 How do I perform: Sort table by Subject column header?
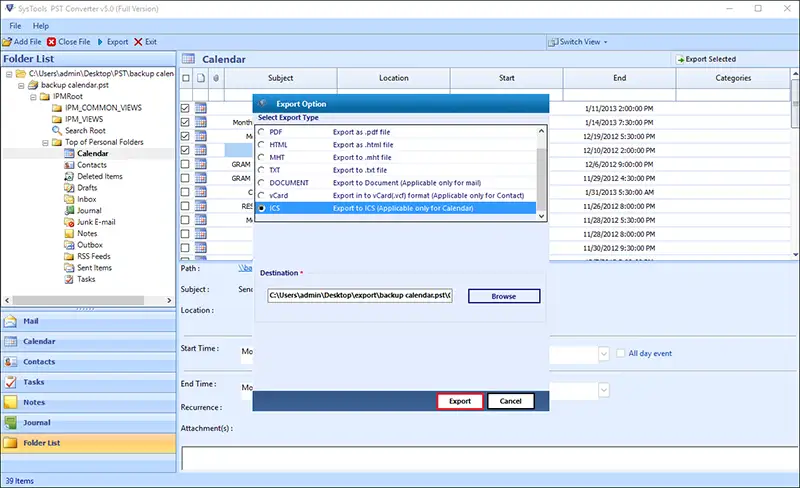[x=281, y=78]
